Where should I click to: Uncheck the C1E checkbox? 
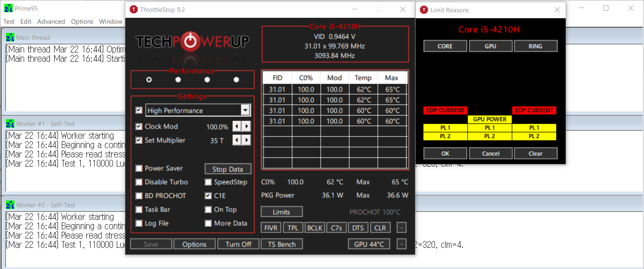[x=208, y=196]
